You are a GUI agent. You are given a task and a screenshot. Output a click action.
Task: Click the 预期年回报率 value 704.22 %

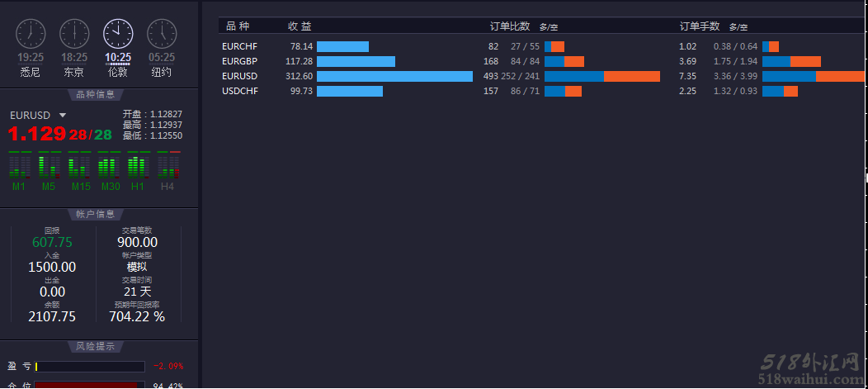(137, 316)
